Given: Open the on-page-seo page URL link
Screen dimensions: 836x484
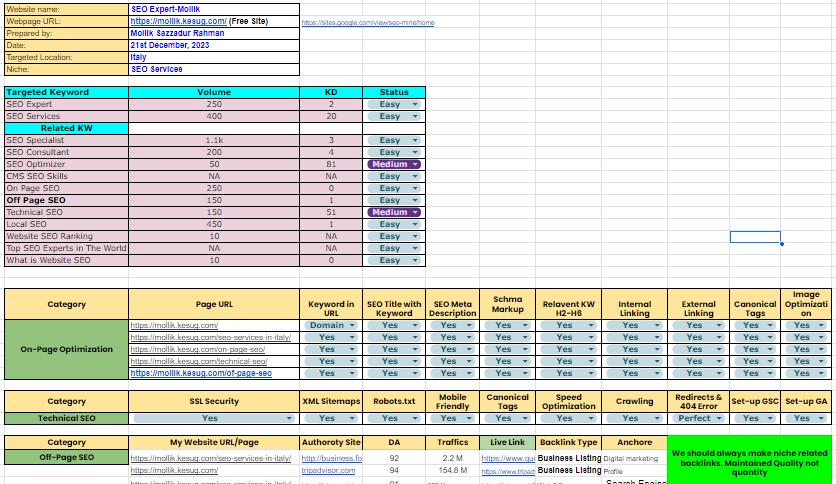Looking at the screenshot, I should tap(198, 350).
